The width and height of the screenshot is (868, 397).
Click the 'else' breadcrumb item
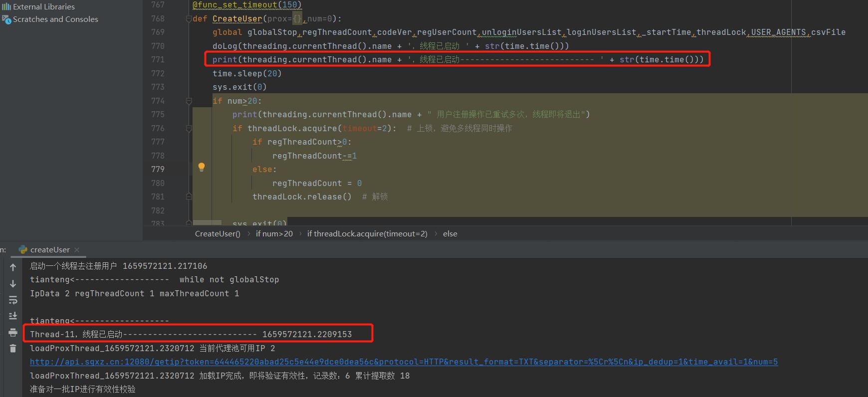pos(450,234)
